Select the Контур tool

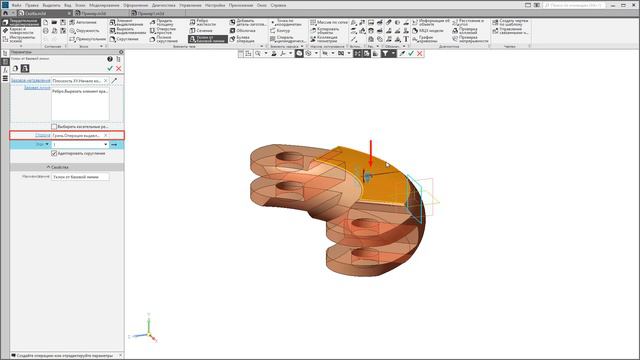coord(280,31)
